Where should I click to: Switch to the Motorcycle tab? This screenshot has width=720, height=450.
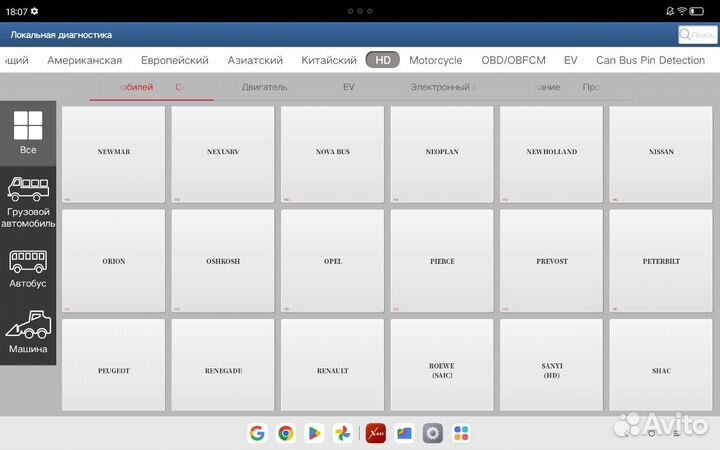tap(435, 60)
